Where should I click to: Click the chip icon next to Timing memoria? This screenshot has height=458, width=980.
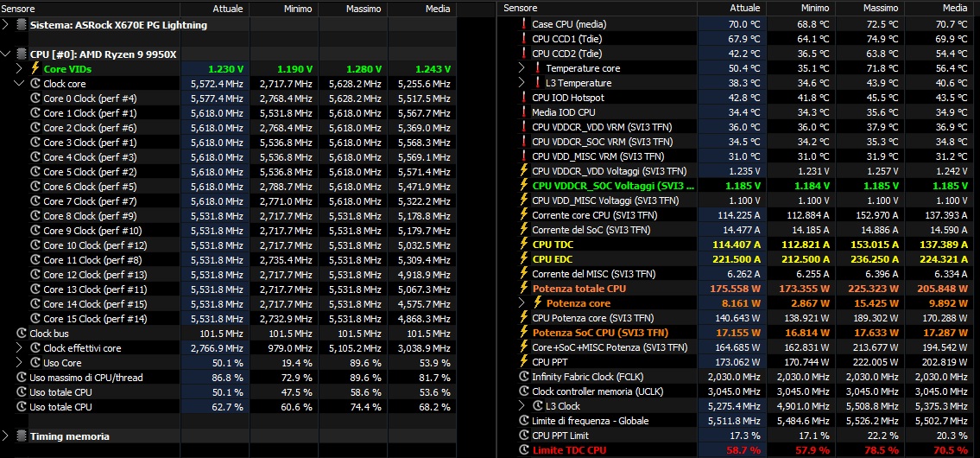[x=22, y=436]
